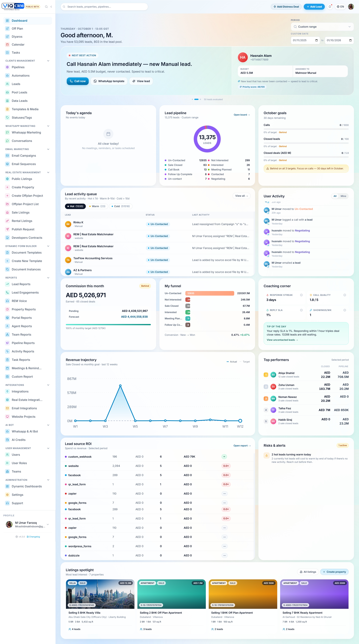Click the REM Voice icon
Image resolution: width=359 pixels, height=644 pixels.
pos(7,301)
